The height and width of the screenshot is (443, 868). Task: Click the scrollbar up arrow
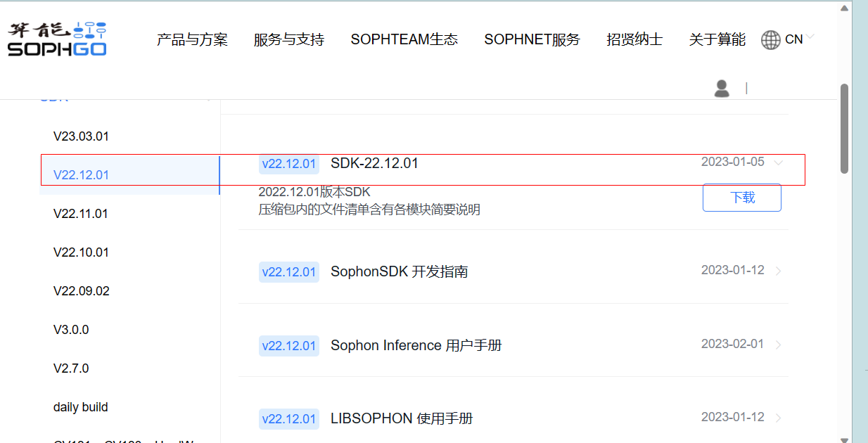coord(845,8)
